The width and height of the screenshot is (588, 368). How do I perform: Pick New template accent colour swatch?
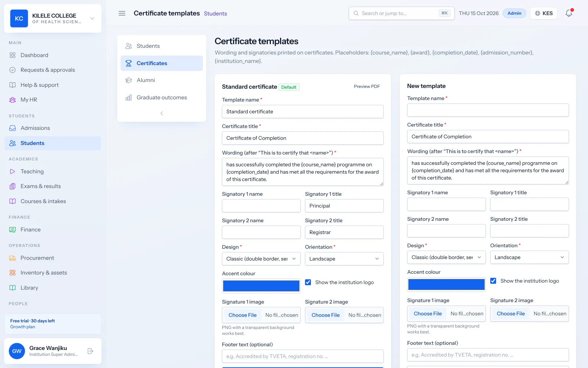447,284
